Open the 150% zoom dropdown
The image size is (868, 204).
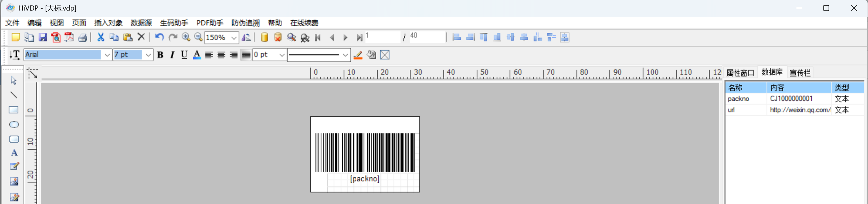234,38
